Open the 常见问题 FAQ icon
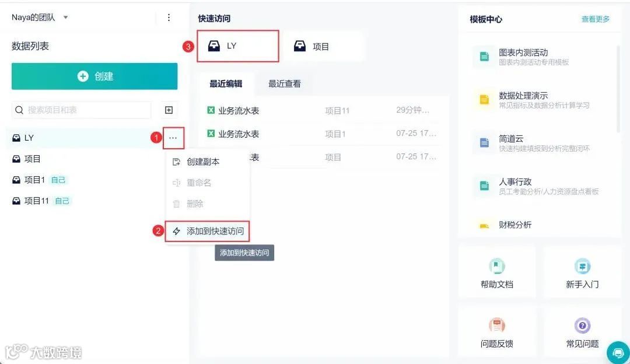Image resolution: width=630 pixels, height=364 pixels. pos(582,325)
